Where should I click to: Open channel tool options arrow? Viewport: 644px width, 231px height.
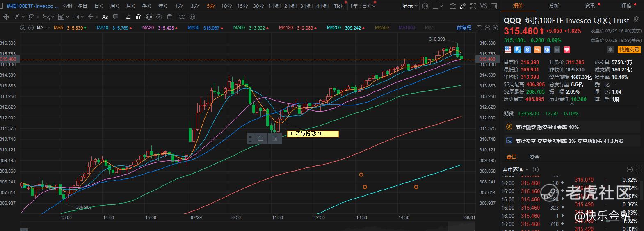(38, 17)
